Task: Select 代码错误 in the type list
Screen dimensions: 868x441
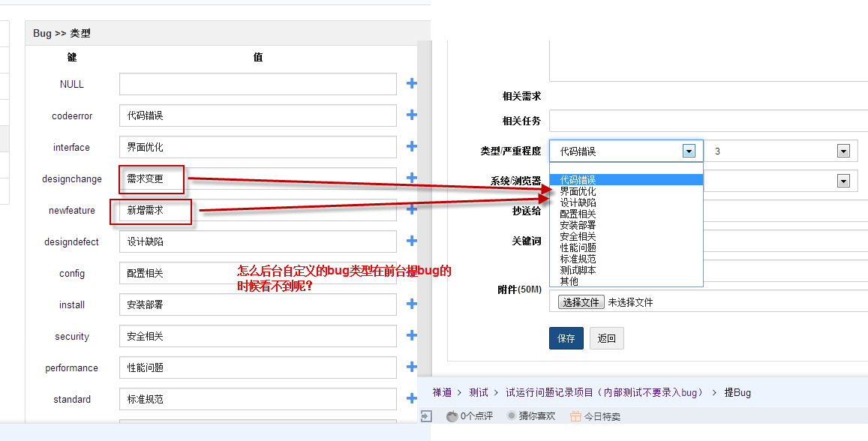Action: click(x=626, y=180)
